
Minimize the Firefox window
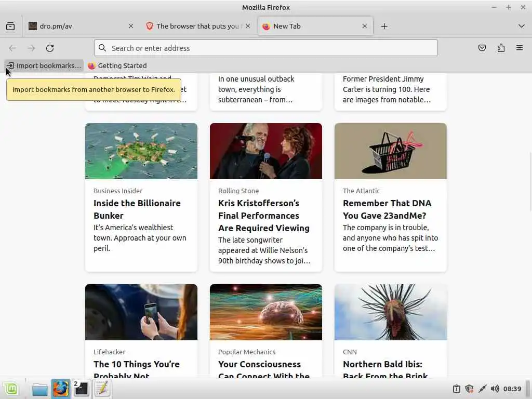pos(494,7)
